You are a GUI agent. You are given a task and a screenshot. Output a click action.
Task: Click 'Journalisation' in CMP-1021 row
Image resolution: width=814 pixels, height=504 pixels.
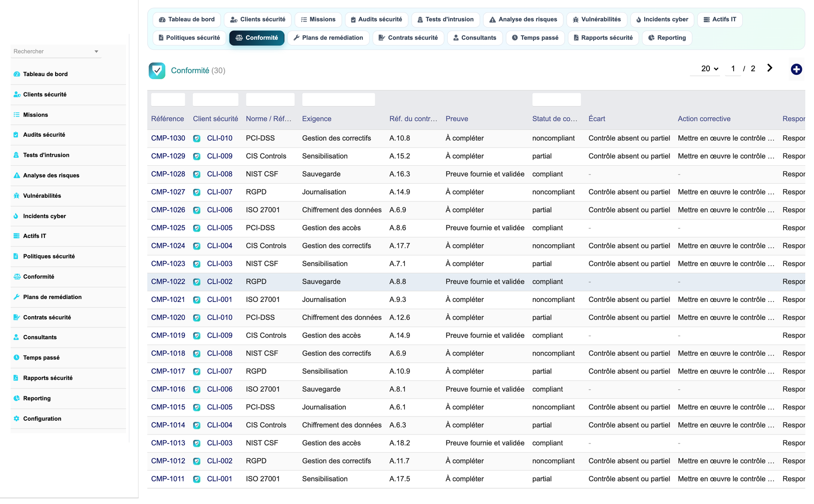click(x=324, y=299)
